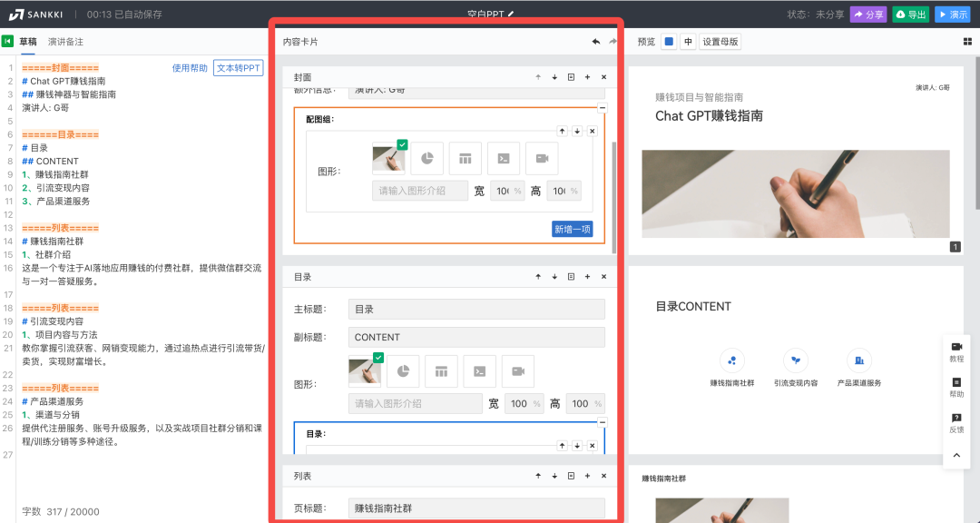Open the 教程 video tutorial
980x523 pixels.
tap(956, 352)
